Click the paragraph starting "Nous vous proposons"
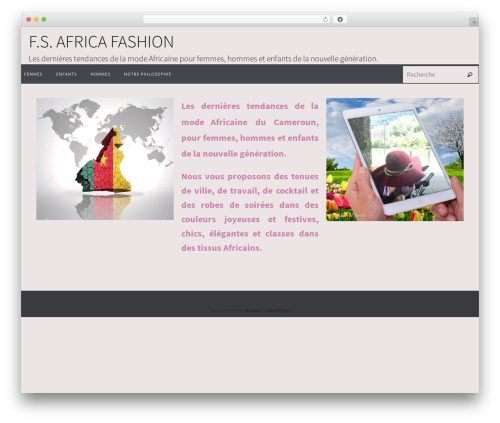 tap(250, 212)
